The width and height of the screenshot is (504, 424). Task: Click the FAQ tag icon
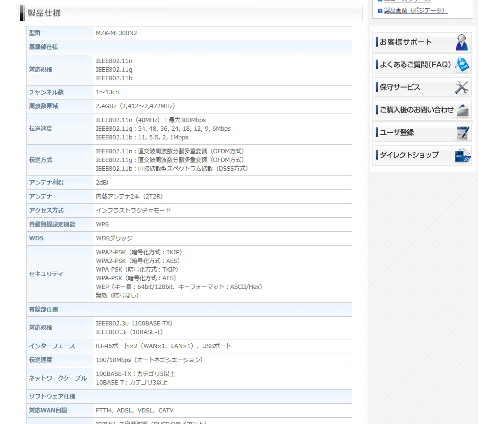tap(462, 65)
